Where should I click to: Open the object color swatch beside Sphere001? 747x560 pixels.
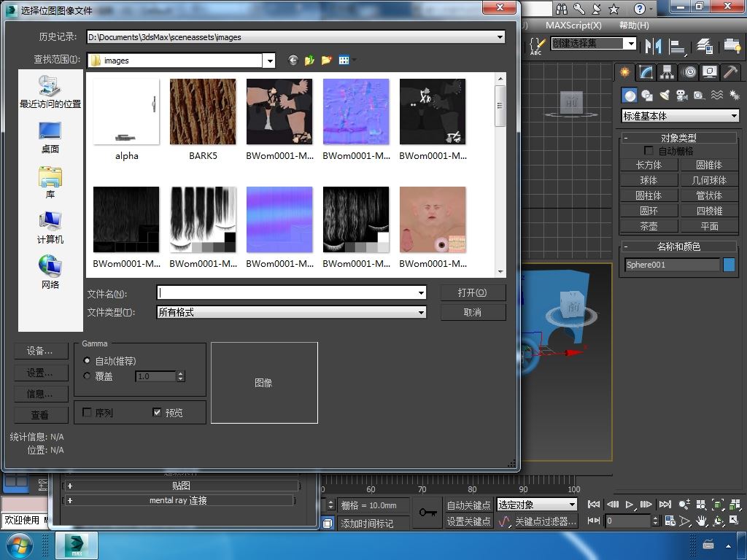(x=729, y=265)
